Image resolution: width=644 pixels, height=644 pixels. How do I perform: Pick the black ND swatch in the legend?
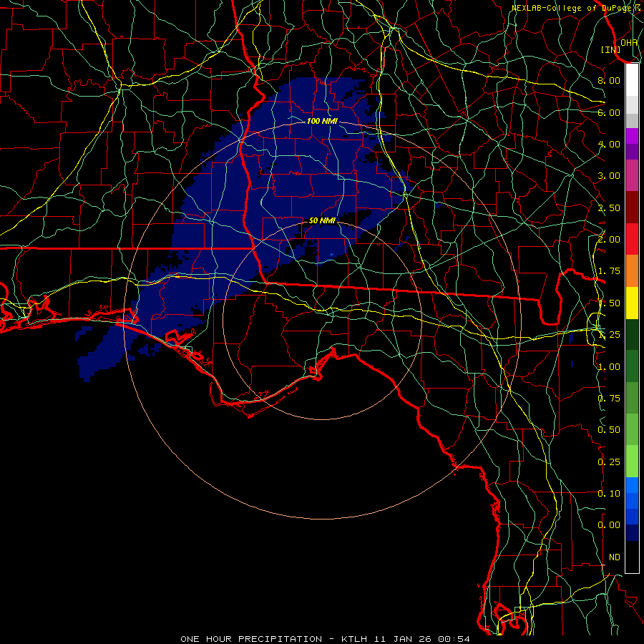632,557
